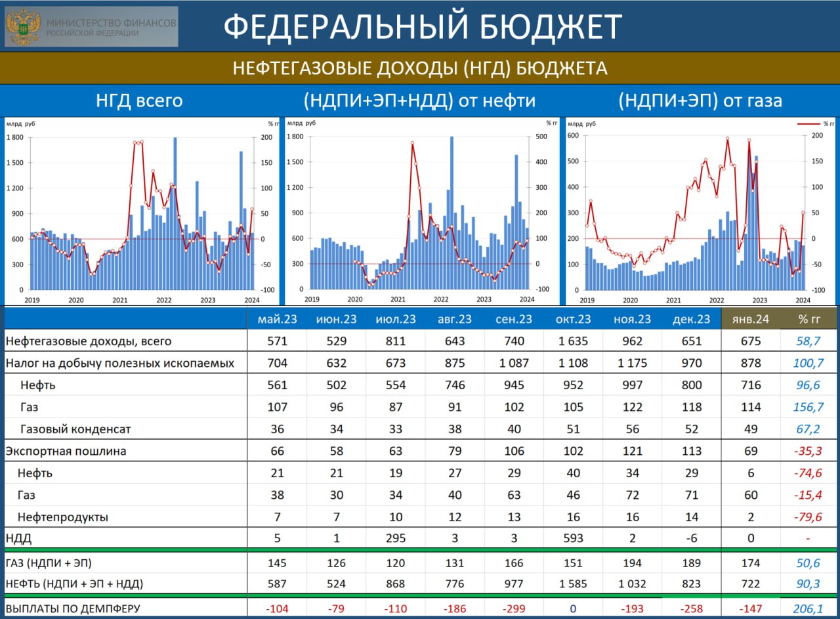Click НДД value '-6' for дек.23

pos(692,539)
